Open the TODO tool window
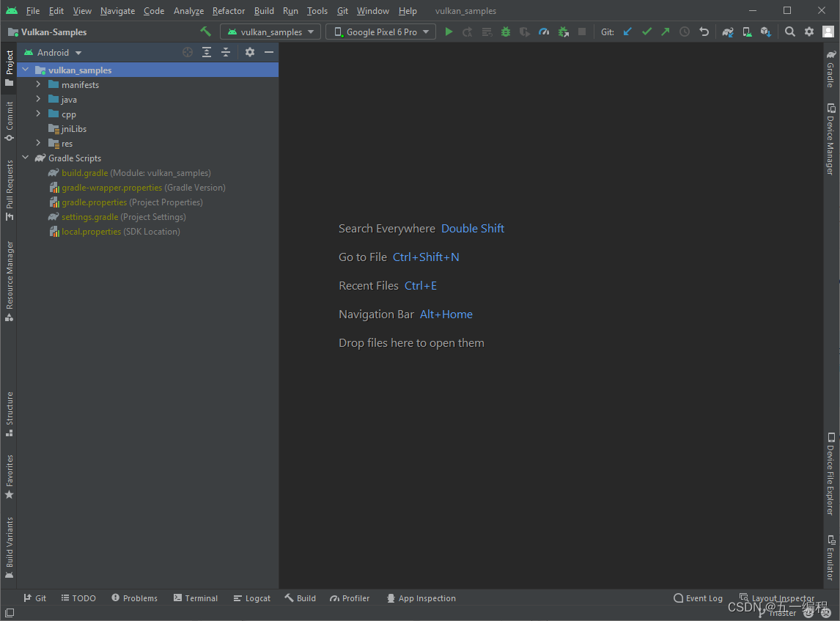Screen dimensions: 840x621 (x=78, y=598)
